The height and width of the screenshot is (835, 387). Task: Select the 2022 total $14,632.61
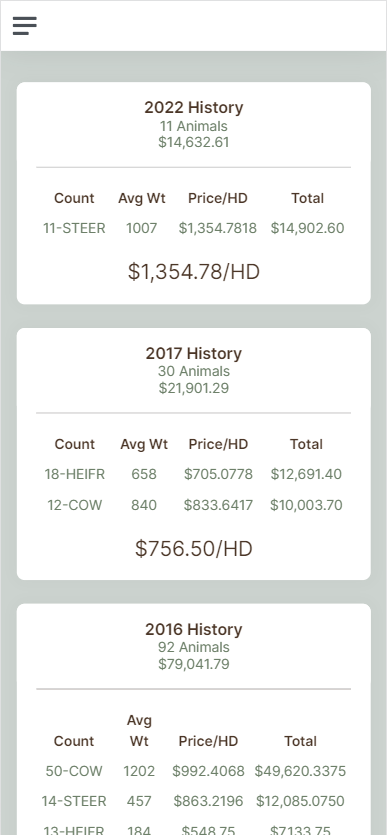tap(194, 142)
